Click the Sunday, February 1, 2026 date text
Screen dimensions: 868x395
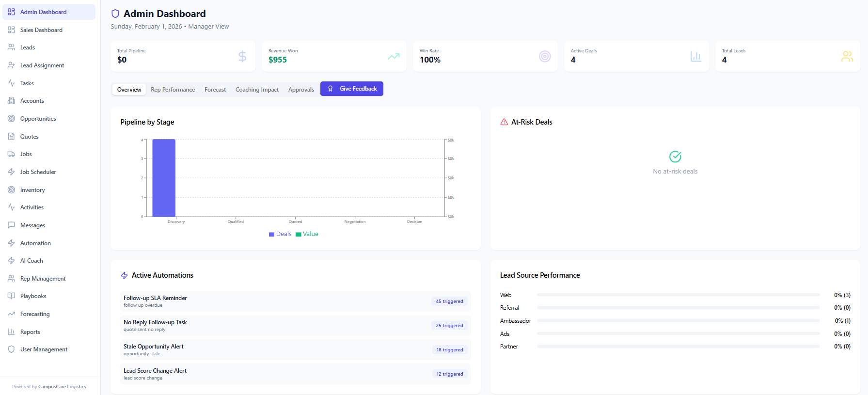[146, 27]
